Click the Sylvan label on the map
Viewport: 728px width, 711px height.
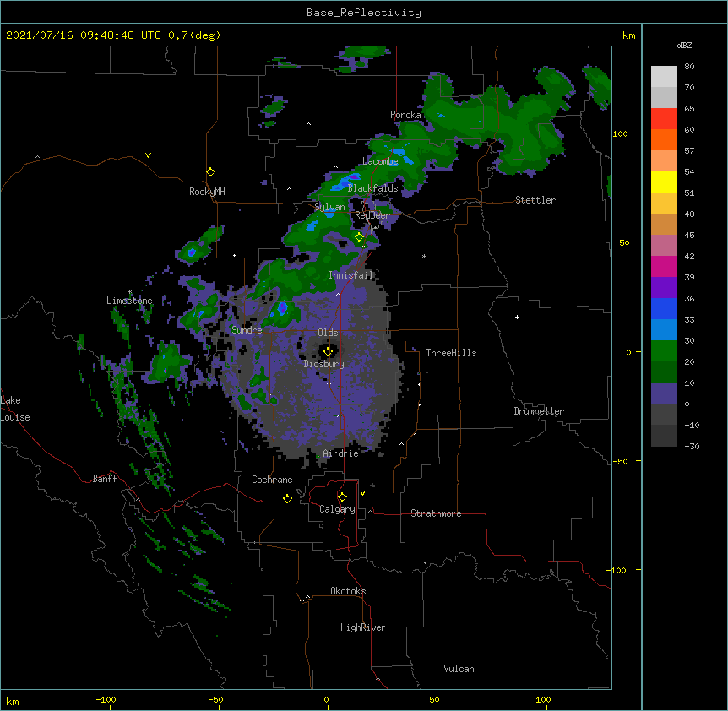click(x=329, y=207)
